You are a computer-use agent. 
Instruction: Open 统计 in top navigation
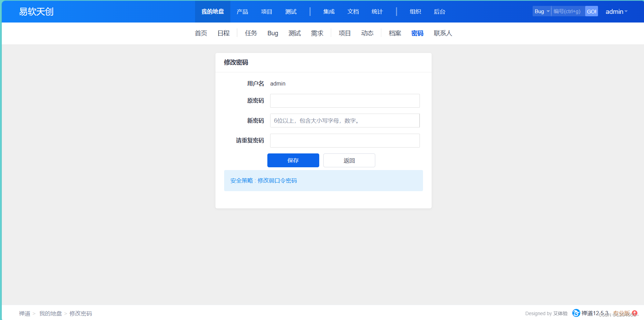[377, 11]
